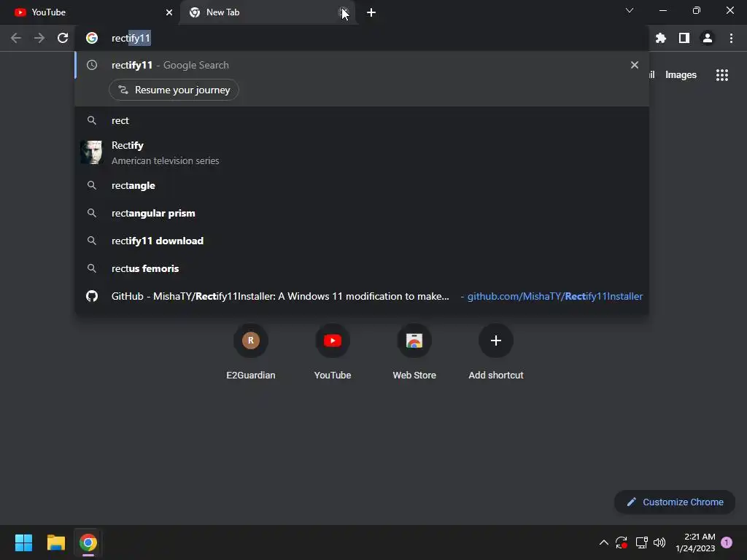Open the Web Store shortcut
Image resolution: width=747 pixels, height=560 pixels.
[x=414, y=351]
